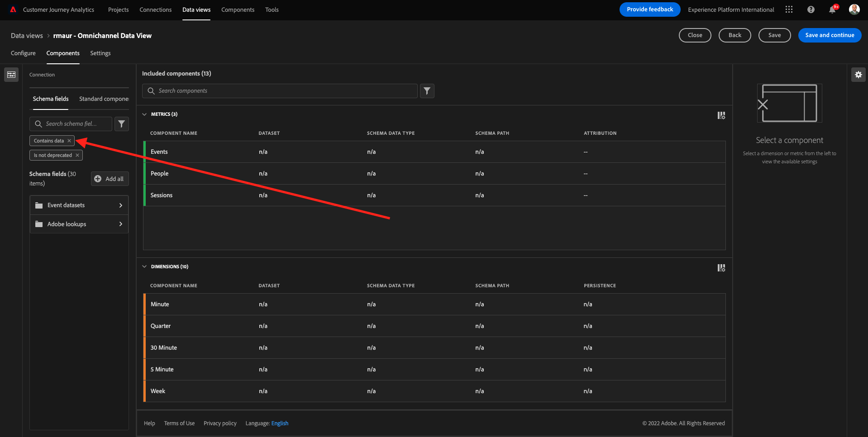Select the Minute dimension row

pyautogui.click(x=434, y=304)
